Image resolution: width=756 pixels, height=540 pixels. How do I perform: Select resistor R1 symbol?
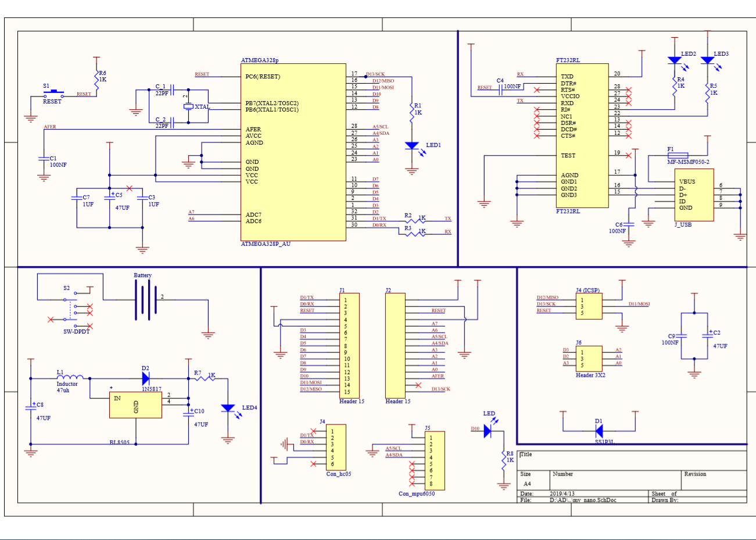[412, 113]
